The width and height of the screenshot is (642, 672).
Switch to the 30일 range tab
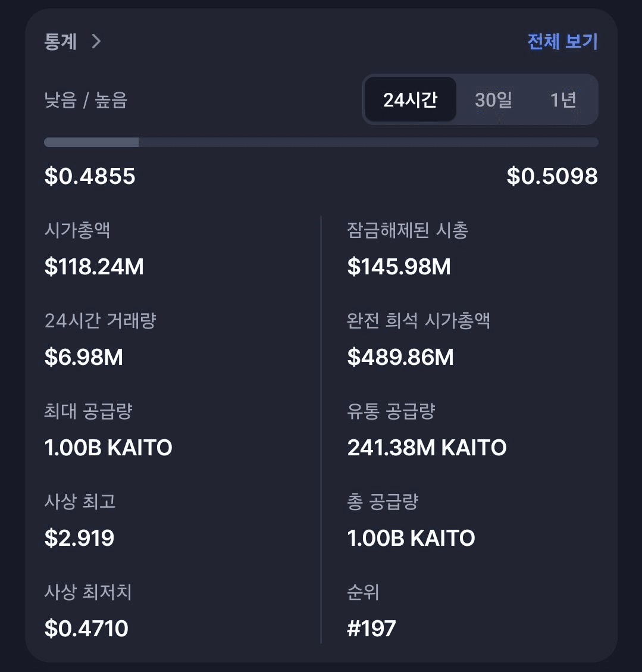(x=493, y=99)
